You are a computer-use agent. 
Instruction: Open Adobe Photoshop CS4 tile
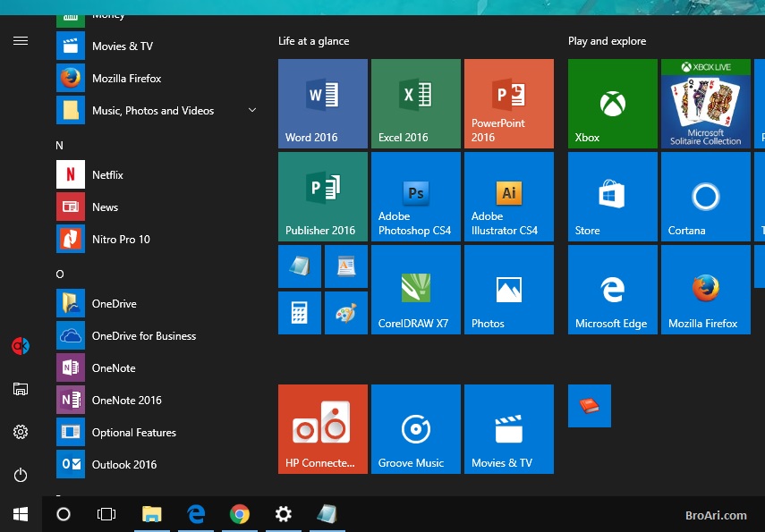point(415,196)
